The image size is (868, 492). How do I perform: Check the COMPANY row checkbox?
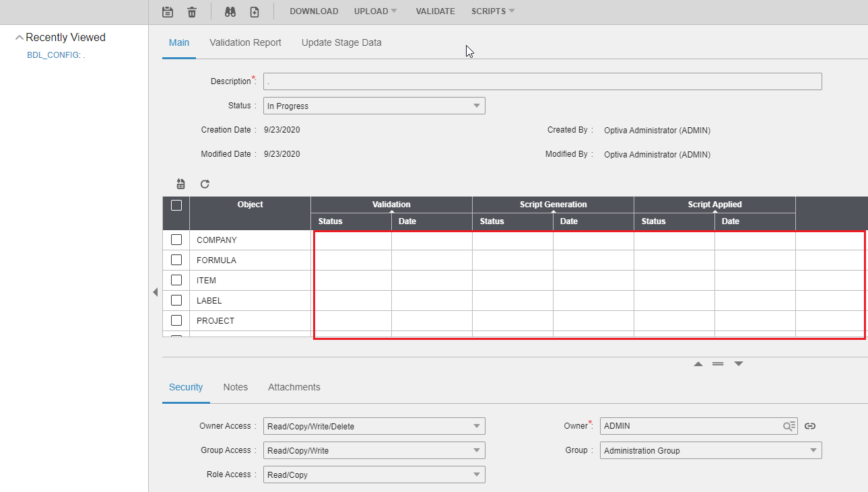point(176,240)
